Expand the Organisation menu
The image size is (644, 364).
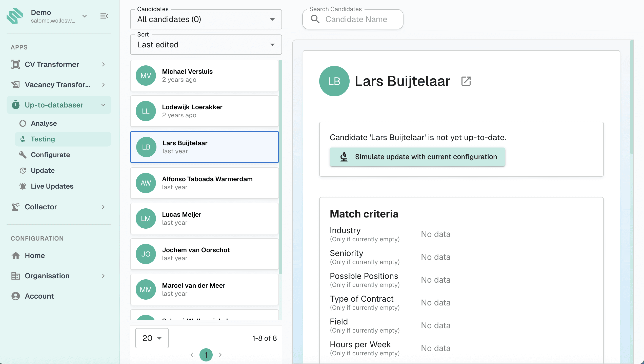click(x=103, y=276)
